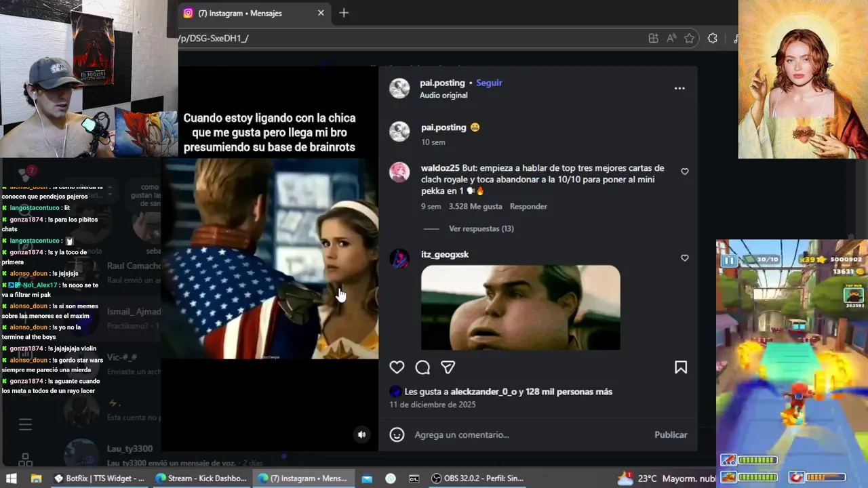Select the Instagram Mensajes browser tab
This screenshot has height=488, width=868.
coord(254,13)
